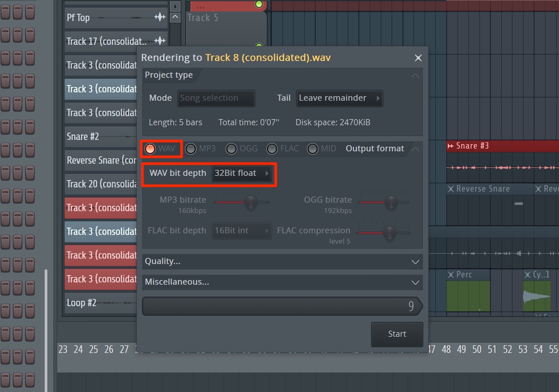559x392 pixels.
Task: Open the Reverse Snare clip menu icon
Action: 451,189
